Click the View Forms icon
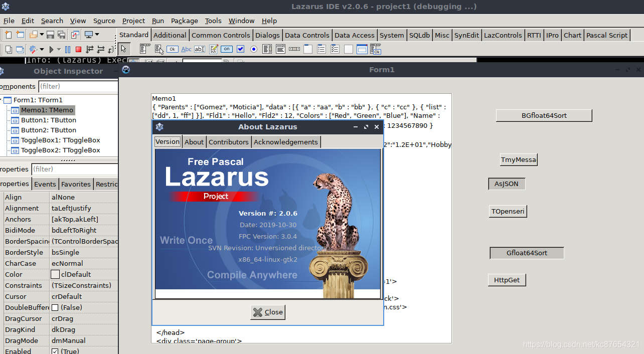This screenshot has height=354, width=644. point(20,49)
